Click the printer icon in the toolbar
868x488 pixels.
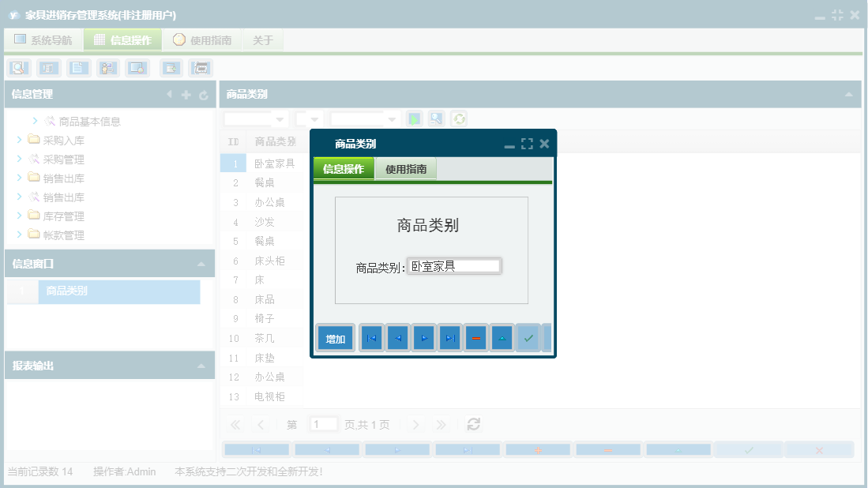click(x=200, y=68)
